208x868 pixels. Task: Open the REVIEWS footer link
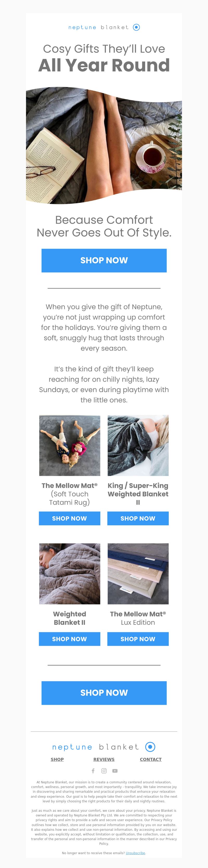104,759
